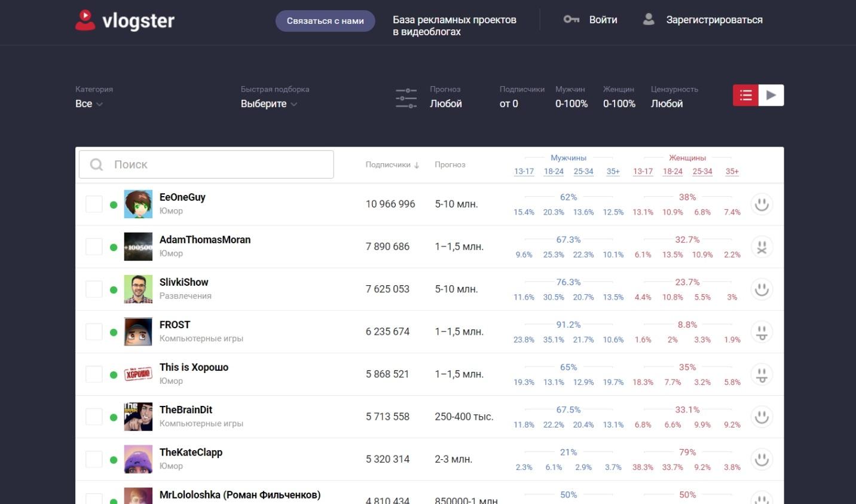Sort by men 13-17 column
Viewport: 856px width, 504px height.
[524, 171]
